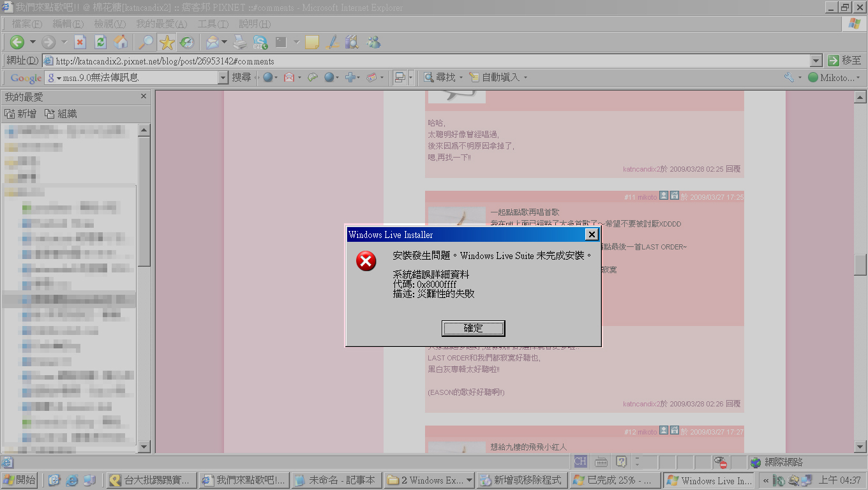Open the Search magnifier in IE toolbar
The height and width of the screenshot is (490, 868).
tap(146, 42)
